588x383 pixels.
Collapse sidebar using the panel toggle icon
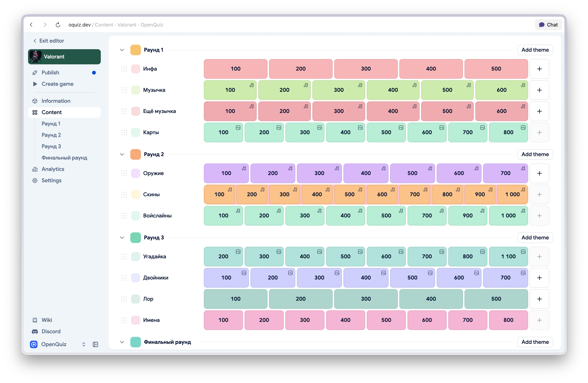click(x=95, y=344)
